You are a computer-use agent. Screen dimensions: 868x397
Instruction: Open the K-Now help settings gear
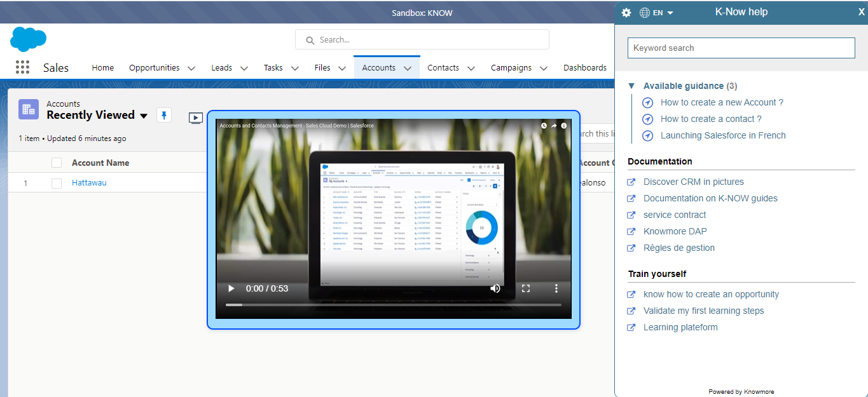click(x=626, y=12)
